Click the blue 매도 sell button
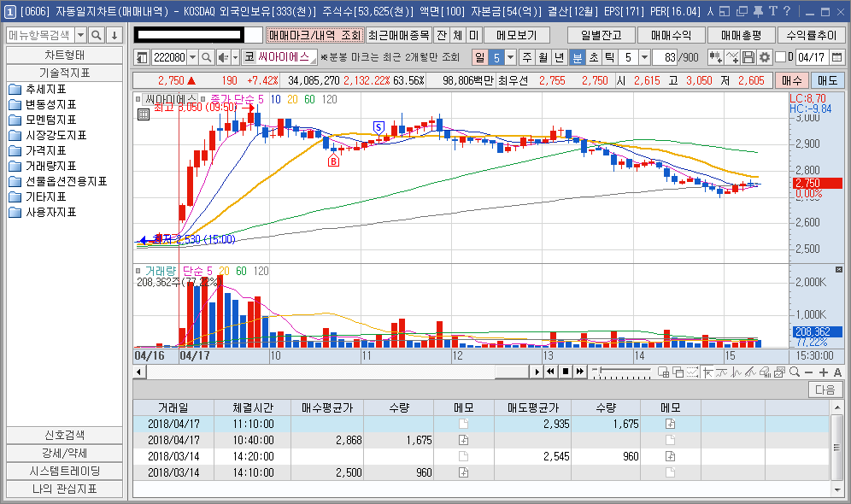Image resolution: width=851 pixels, height=504 pixels. point(827,80)
